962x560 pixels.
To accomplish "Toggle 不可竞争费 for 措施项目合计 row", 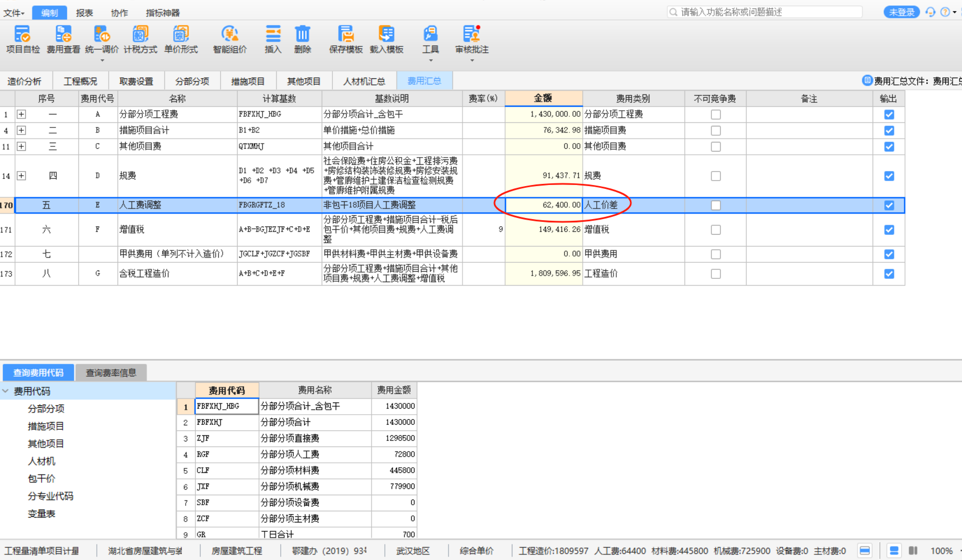I will (715, 131).
